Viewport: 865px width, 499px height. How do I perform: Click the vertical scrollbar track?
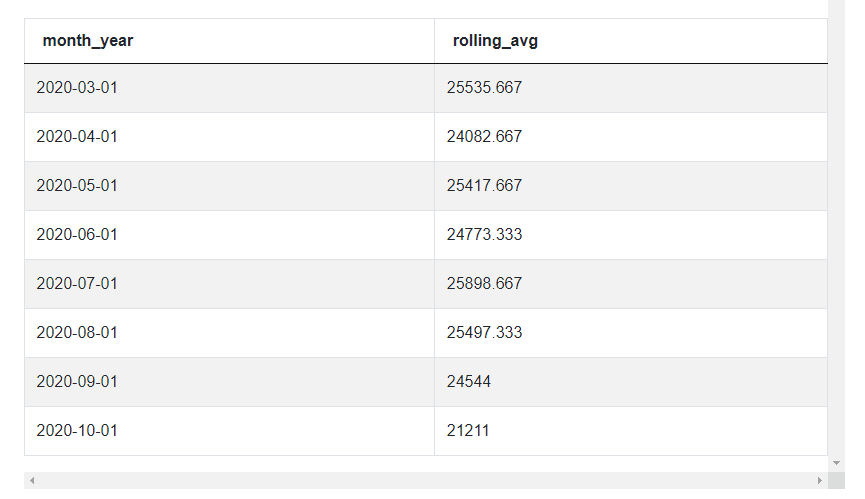coord(836,230)
